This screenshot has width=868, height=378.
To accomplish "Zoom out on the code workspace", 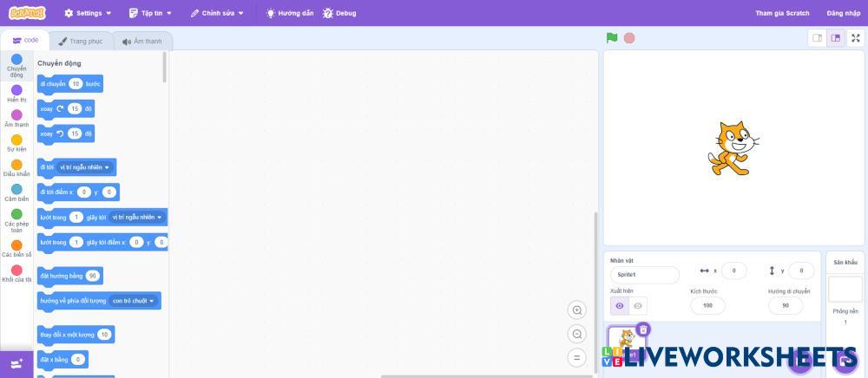I will coord(577,334).
